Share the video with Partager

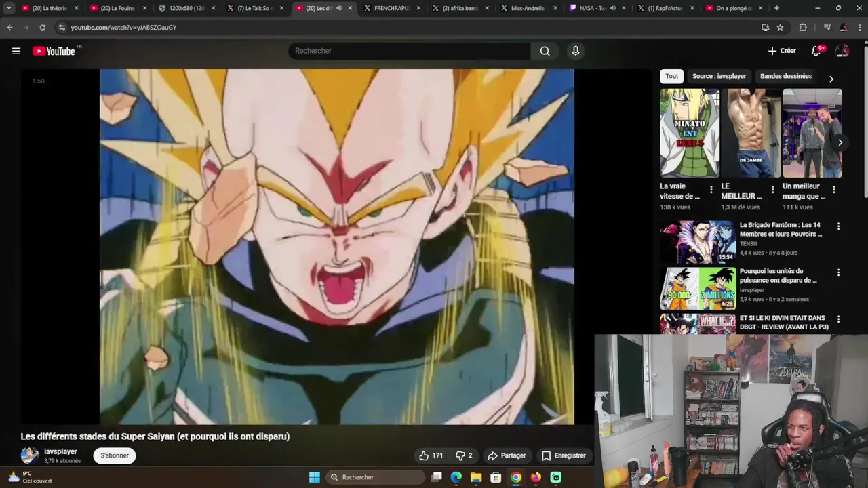(507, 455)
